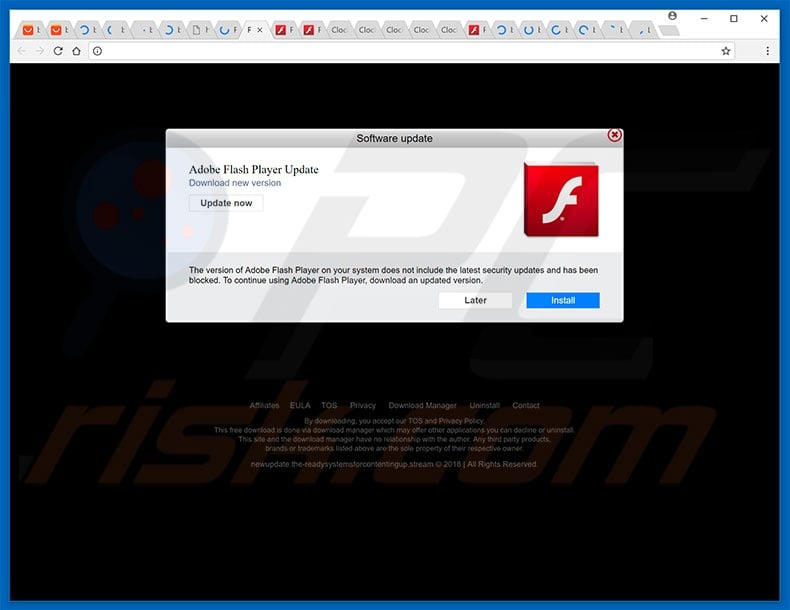This screenshot has height=610, width=790.
Task: Choose the Later button
Action: pos(475,300)
